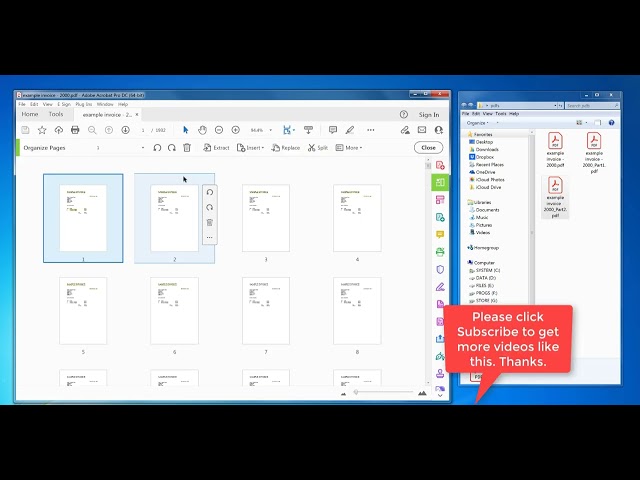
Task: Add a comment with the speech bubble icon
Action: click(333, 130)
